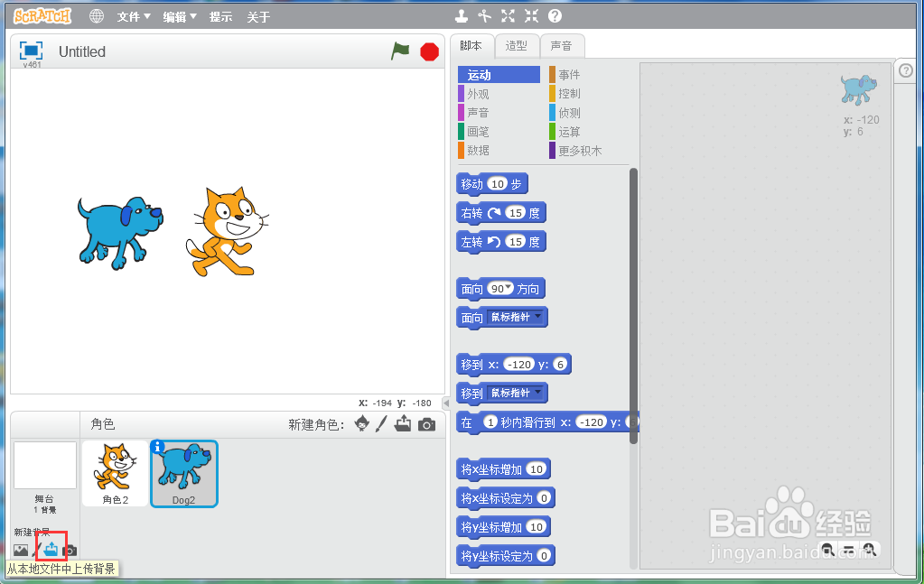The height and width of the screenshot is (584, 924).
Task: Click the blocks palette vertical scrollbar
Action: 633,306
